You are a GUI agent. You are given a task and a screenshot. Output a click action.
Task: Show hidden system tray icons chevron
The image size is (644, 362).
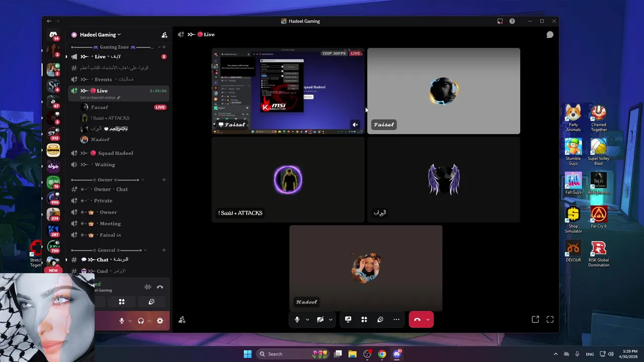(x=555, y=354)
